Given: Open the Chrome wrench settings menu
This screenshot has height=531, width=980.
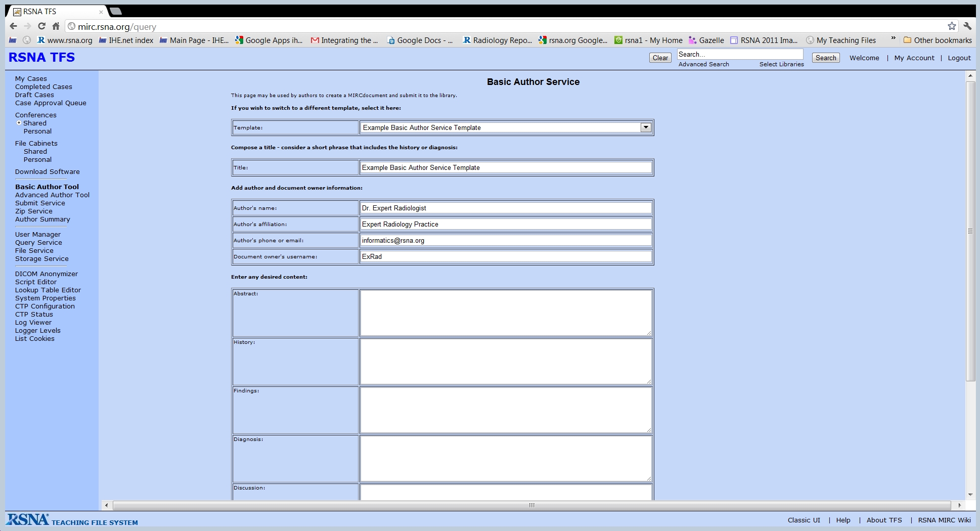Looking at the screenshot, I should pos(967,26).
